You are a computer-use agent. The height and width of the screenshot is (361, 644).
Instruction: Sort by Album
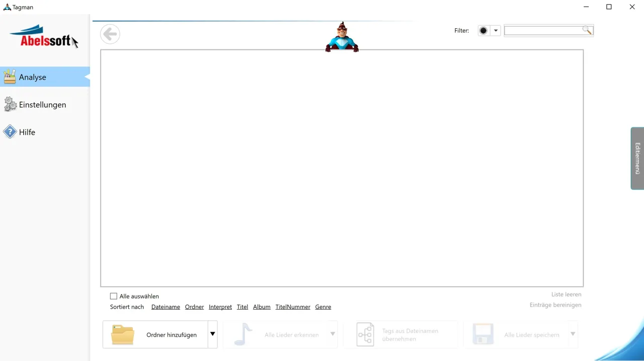[x=262, y=307]
